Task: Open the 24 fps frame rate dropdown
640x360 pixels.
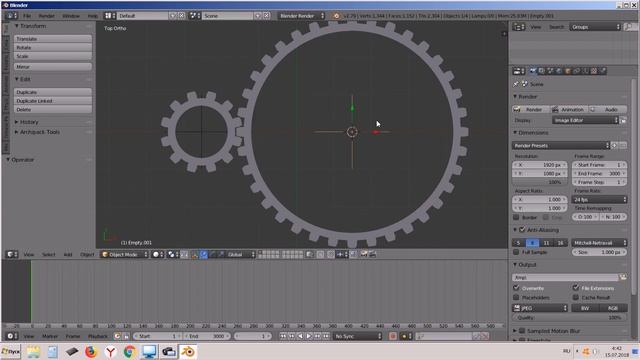Action: pyautogui.click(x=599, y=199)
